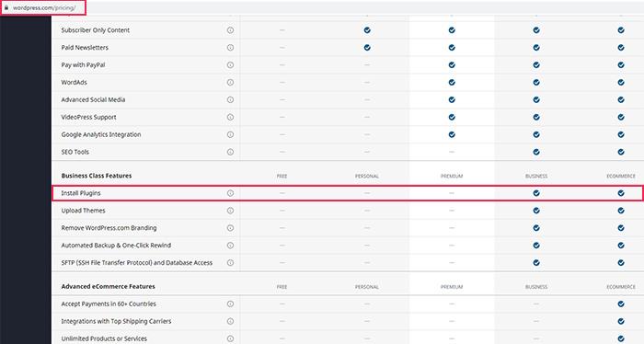Click the Install Plugins label
644x344 pixels.
pyautogui.click(x=81, y=193)
